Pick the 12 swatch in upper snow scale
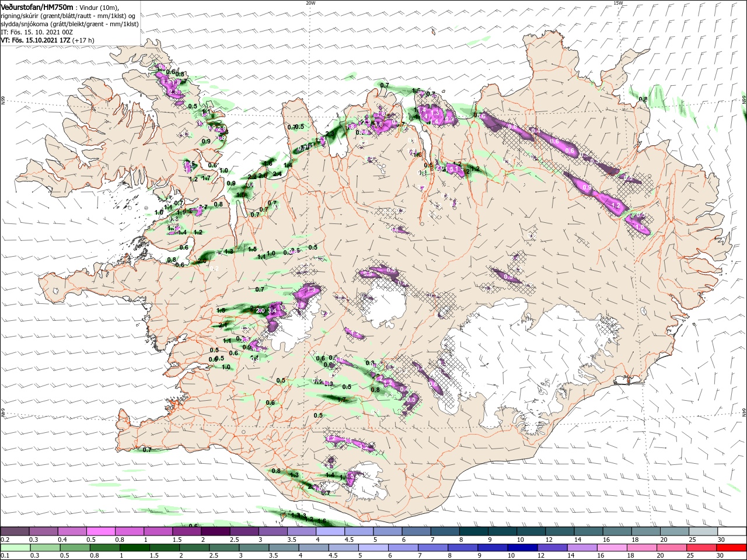 click(560, 531)
